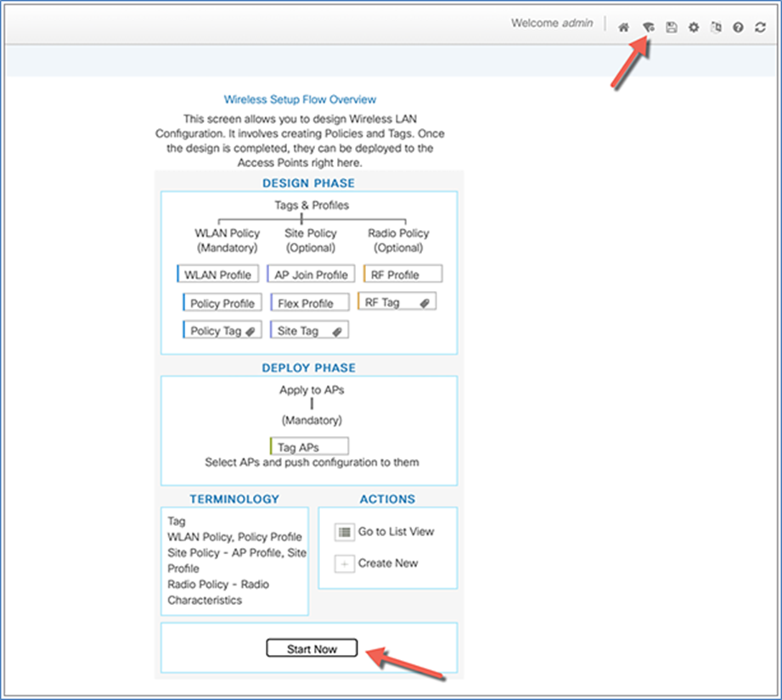Select the Tag APs box
Image resolution: width=782 pixels, height=700 pixels.
(x=309, y=446)
